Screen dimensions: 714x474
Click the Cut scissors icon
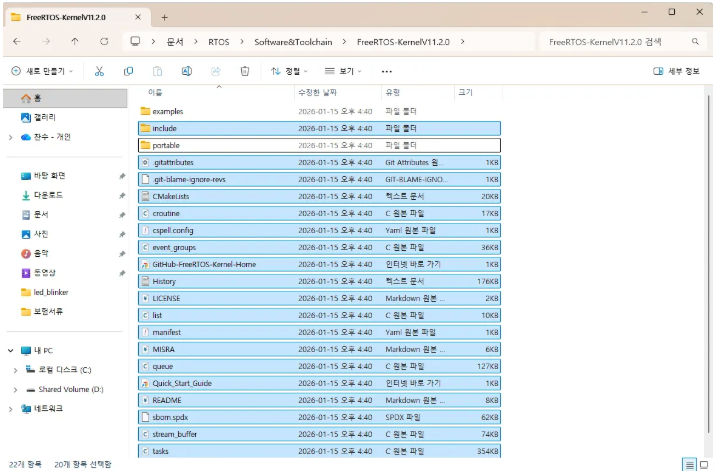[99, 71]
